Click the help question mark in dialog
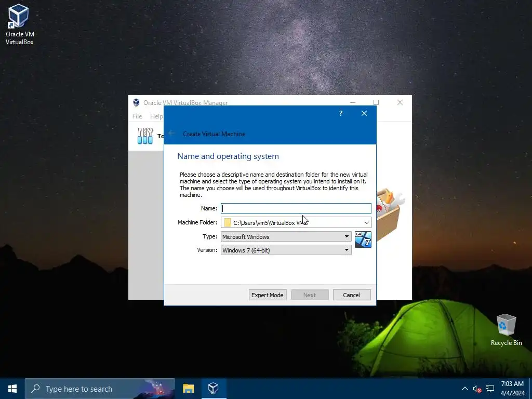This screenshot has width=532, height=399. coord(341,113)
